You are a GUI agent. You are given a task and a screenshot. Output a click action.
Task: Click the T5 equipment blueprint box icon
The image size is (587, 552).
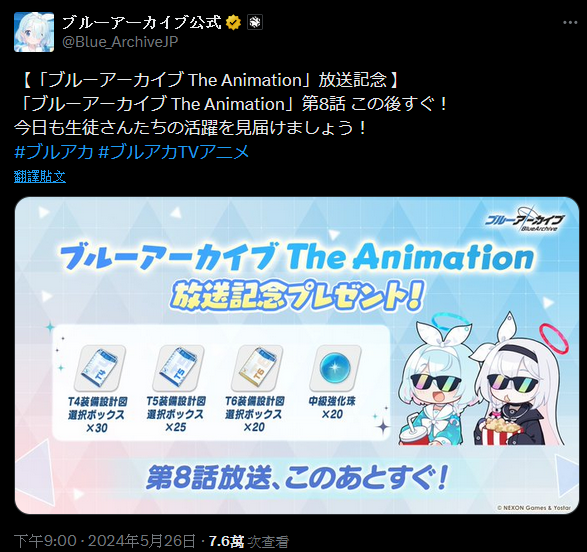pos(178,368)
